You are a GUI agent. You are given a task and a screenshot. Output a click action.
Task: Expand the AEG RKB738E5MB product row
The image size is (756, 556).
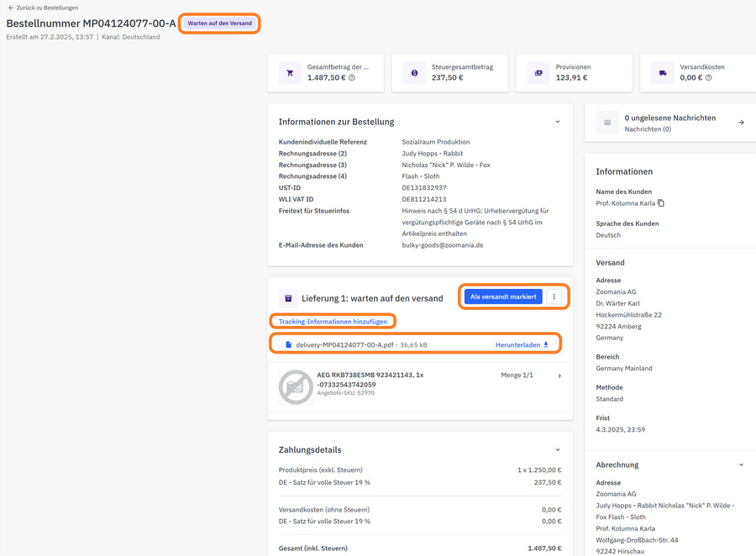coord(559,375)
